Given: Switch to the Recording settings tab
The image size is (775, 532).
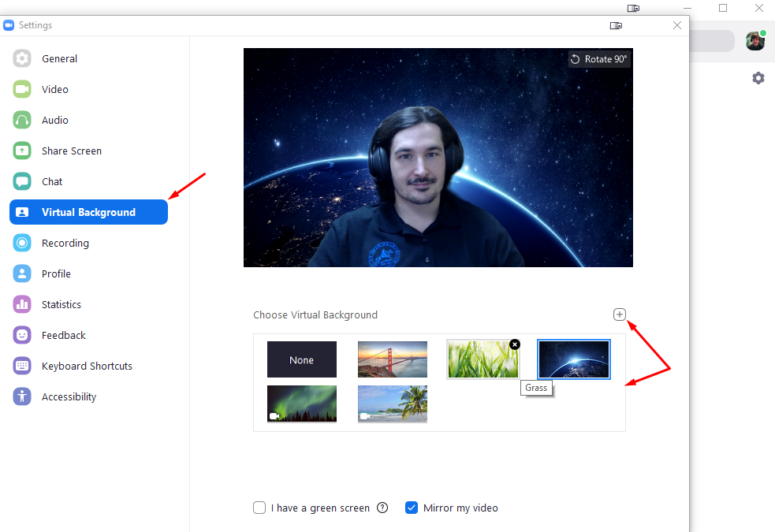Looking at the screenshot, I should click(x=65, y=243).
